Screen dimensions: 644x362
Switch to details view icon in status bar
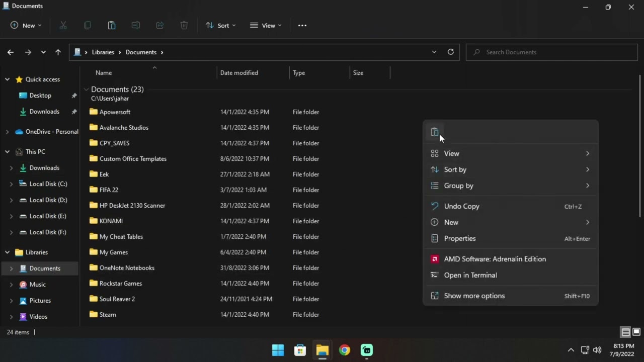coord(625,332)
